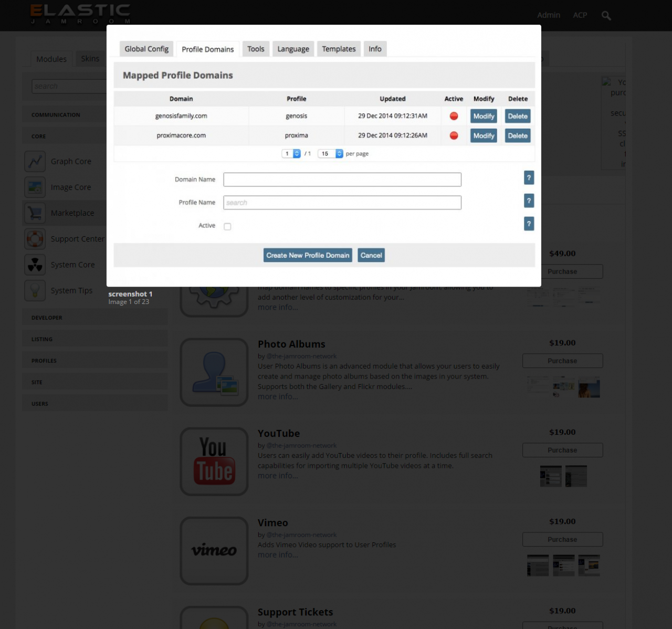Open the Templates tab
Viewport: 672px width, 629px height.
(339, 49)
